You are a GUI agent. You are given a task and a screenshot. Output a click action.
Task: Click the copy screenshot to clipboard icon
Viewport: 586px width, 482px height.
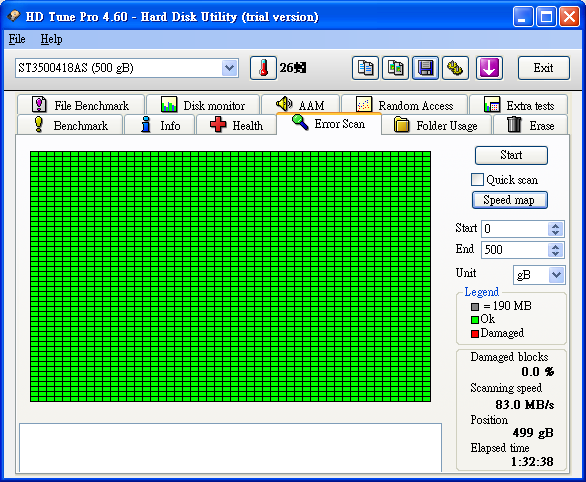[x=395, y=68]
